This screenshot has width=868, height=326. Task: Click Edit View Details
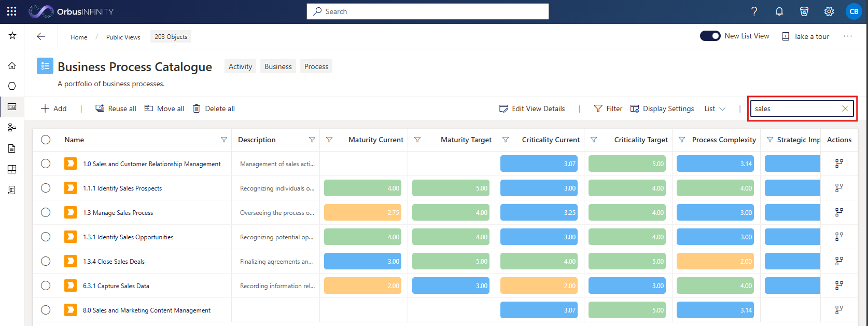tap(532, 108)
